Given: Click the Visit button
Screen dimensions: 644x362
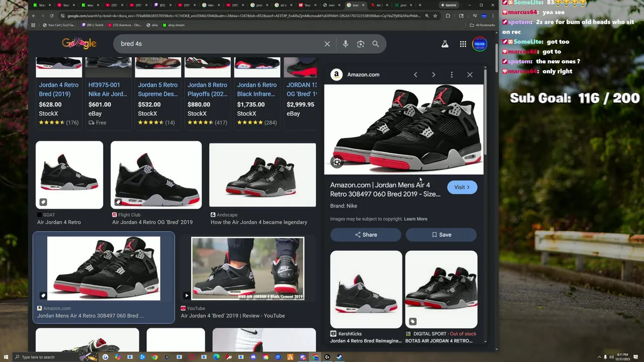Looking at the screenshot, I should pos(462,187).
